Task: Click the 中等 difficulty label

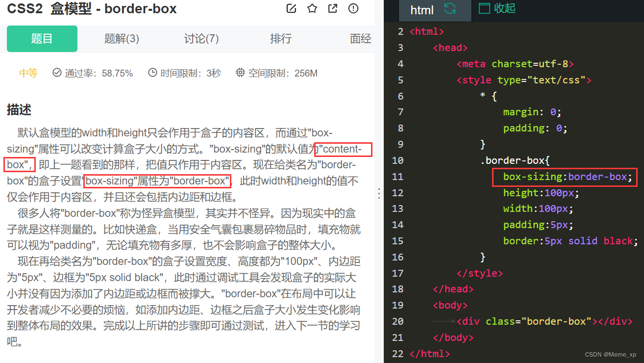Action: tap(28, 73)
